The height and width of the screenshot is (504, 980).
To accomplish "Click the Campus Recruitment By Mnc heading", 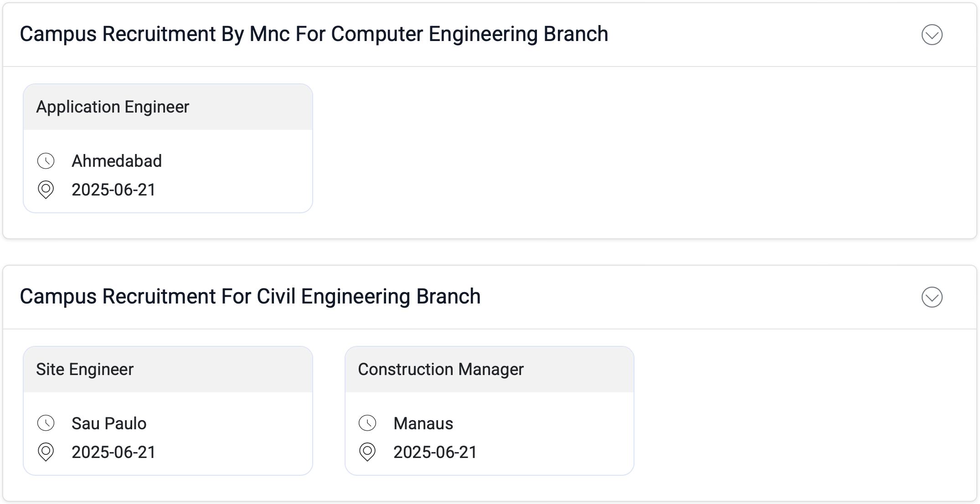I will click(314, 34).
